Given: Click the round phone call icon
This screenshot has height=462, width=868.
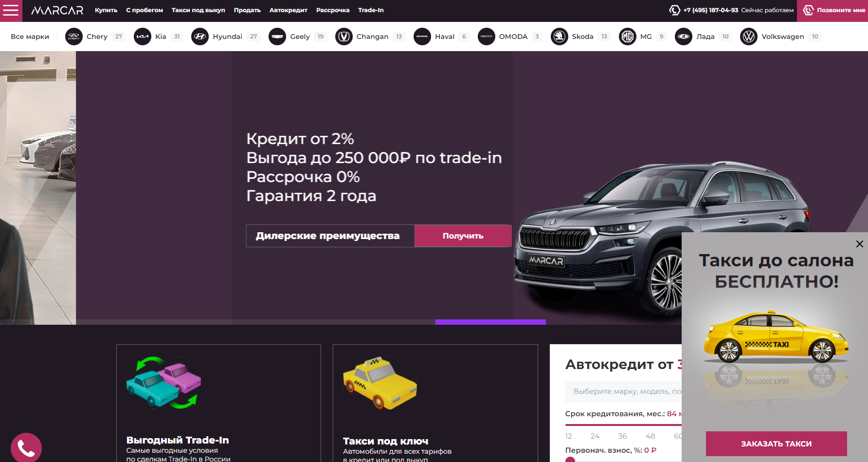Looking at the screenshot, I should (x=26, y=448).
